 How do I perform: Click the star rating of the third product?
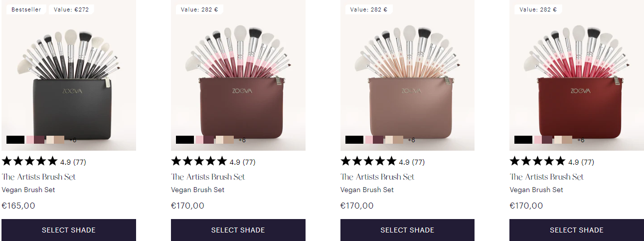click(368, 161)
